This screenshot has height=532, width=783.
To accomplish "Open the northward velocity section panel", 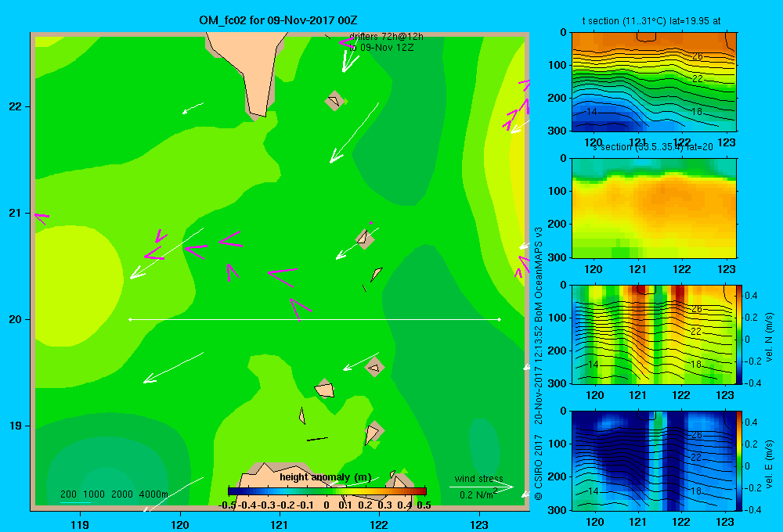I will [653, 334].
